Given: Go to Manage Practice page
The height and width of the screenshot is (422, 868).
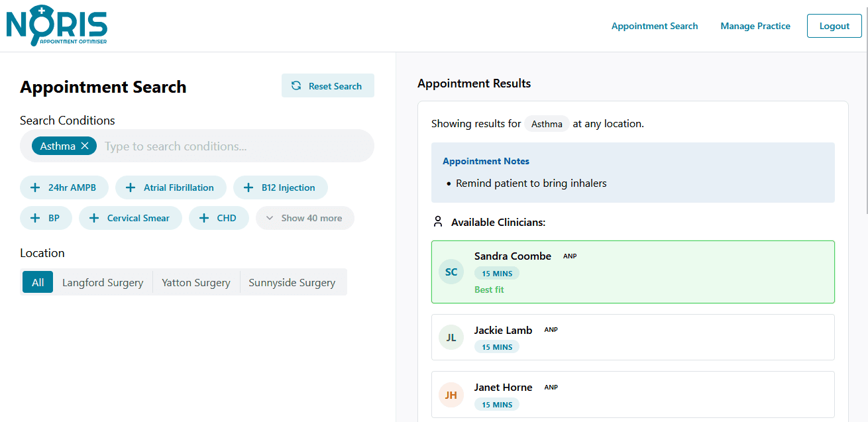Looking at the screenshot, I should coord(755,26).
